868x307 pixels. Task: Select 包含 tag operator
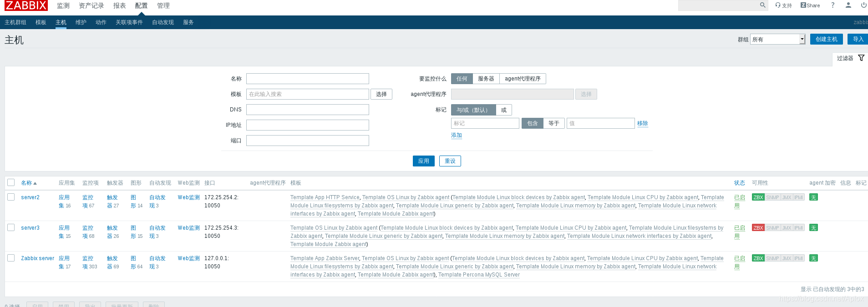click(532, 123)
